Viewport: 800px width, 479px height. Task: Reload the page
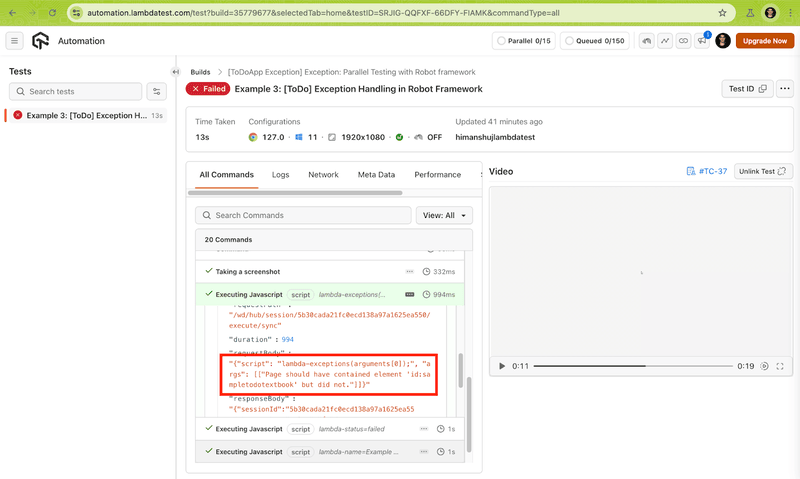click(52, 13)
